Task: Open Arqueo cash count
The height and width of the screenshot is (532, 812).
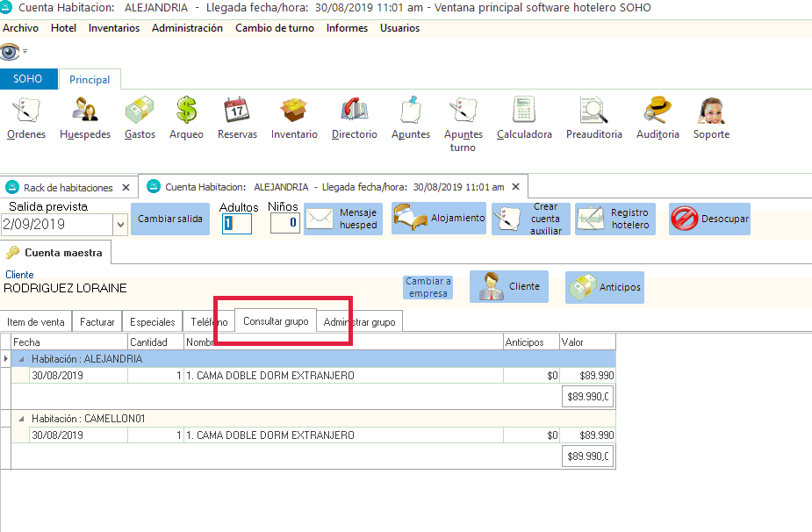Action: click(x=186, y=118)
